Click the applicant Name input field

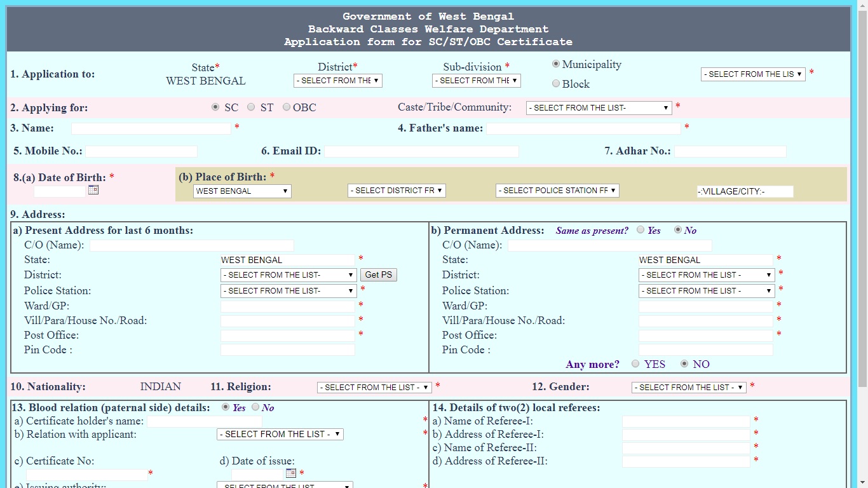(151, 128)
